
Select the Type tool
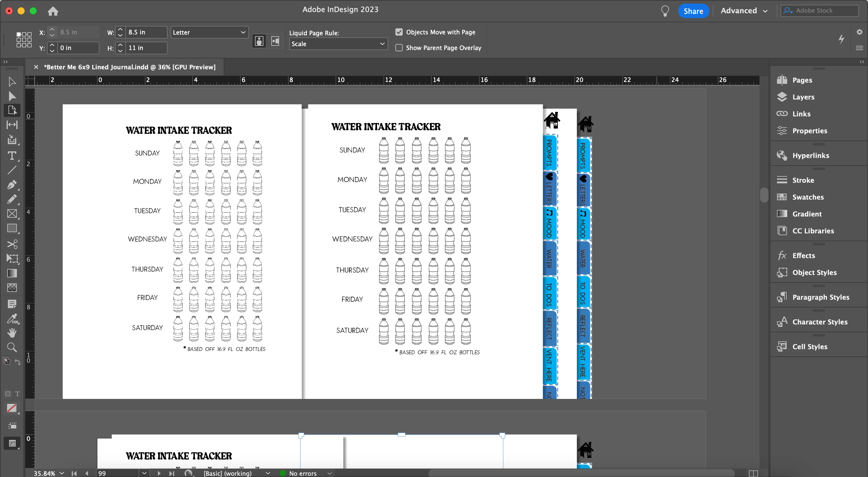pos(12,156)
